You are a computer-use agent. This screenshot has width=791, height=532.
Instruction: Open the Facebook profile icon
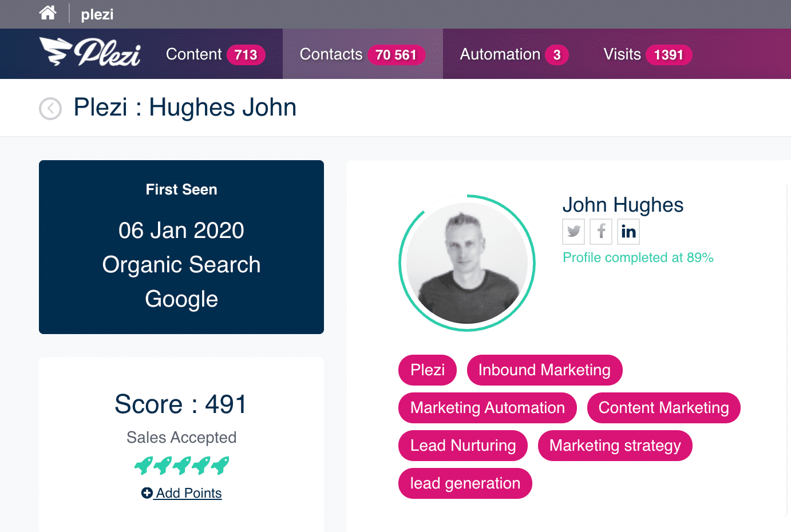[x=601, y=231]
